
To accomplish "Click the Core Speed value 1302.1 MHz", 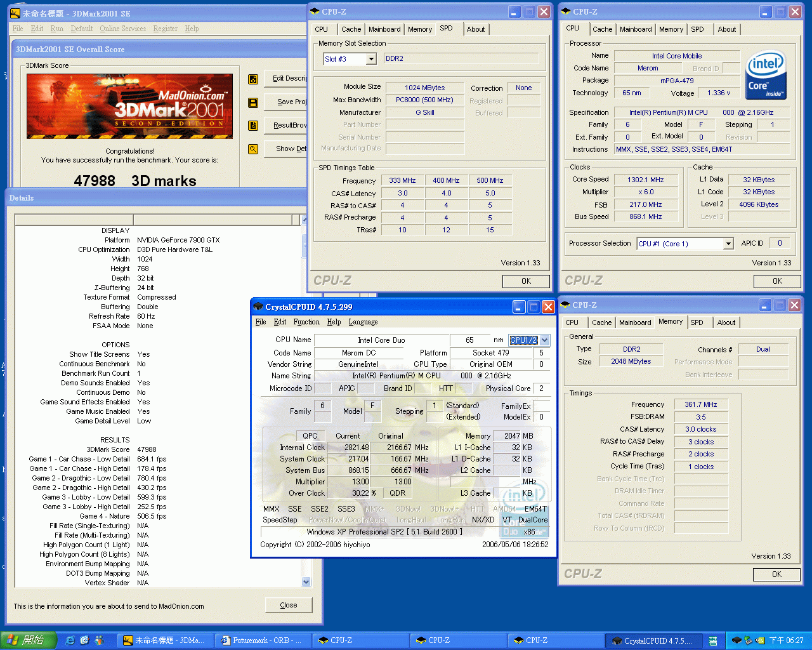I will [646, 180].
